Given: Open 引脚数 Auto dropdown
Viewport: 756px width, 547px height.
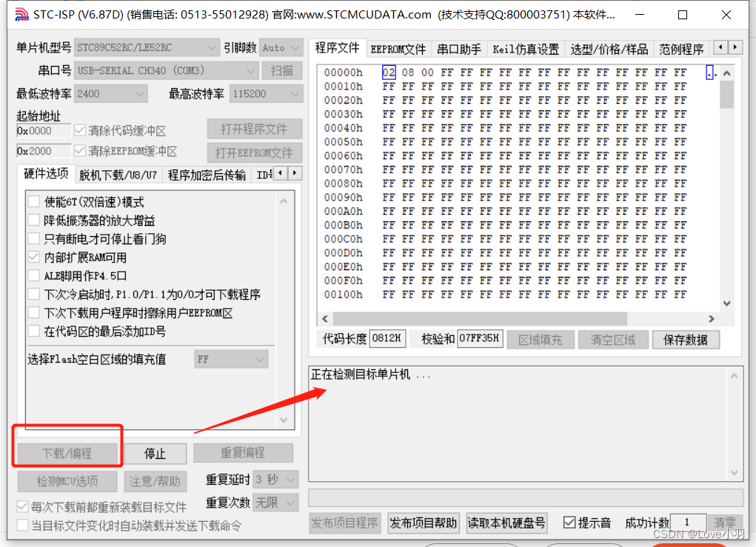Looking at the screenshot, I should (x=281, y=47).
